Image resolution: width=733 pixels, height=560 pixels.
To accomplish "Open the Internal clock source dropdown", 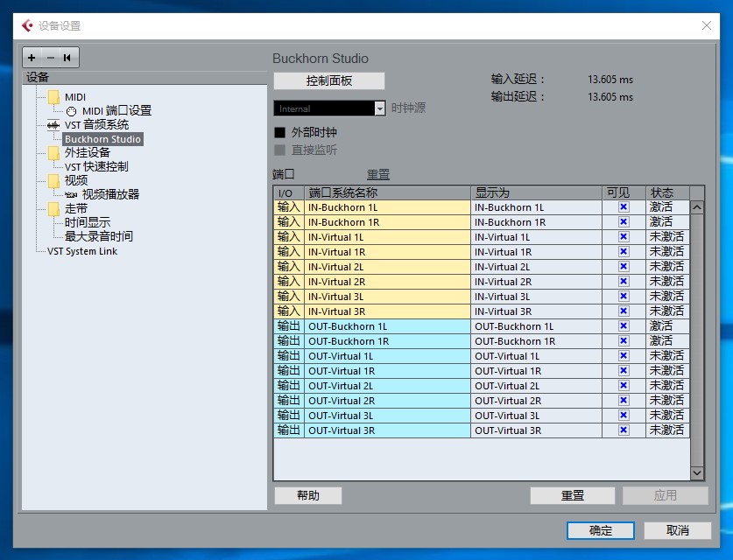I will click(380, 108).
